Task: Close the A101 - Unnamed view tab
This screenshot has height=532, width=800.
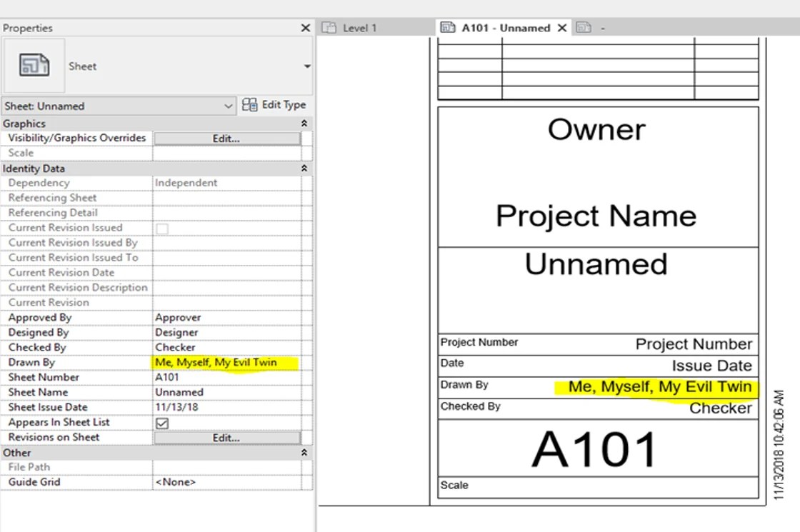Action: click(562, 27)
